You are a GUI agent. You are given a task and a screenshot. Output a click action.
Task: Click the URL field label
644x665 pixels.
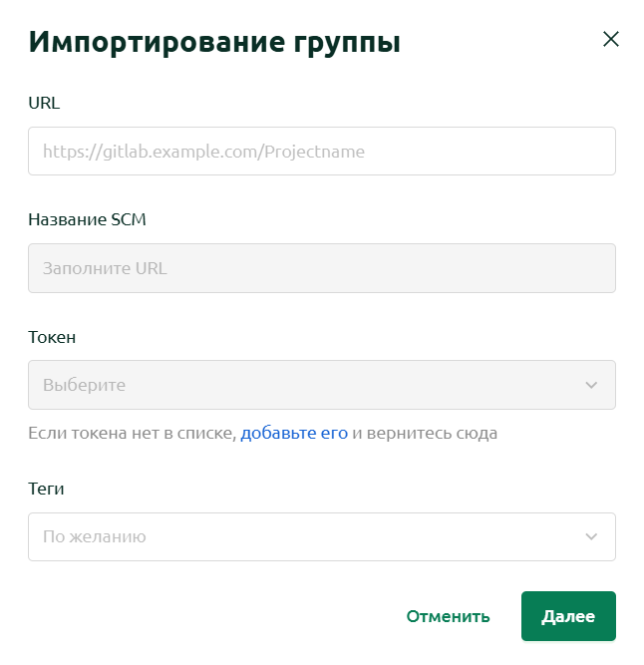(x=44, y=103)
